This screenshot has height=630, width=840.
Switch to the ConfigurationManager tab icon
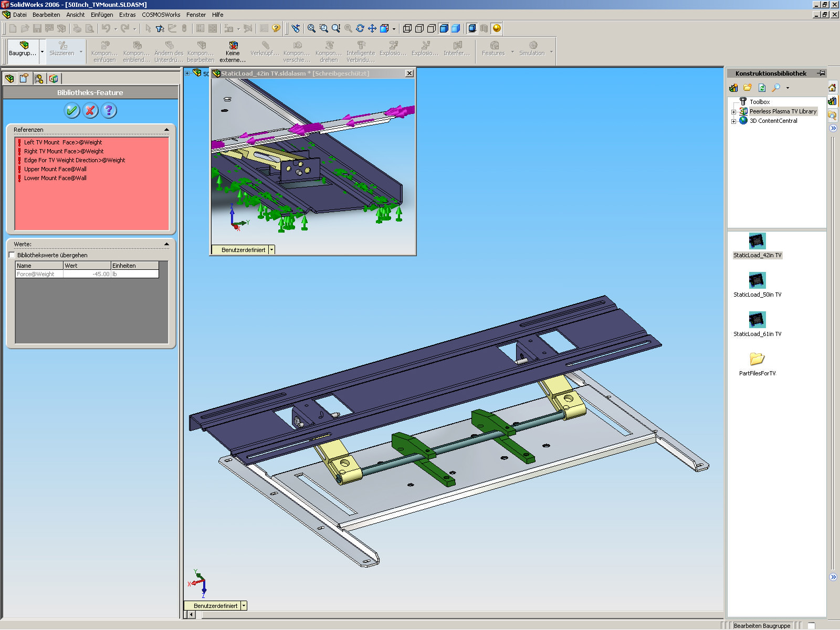[38, 78]
